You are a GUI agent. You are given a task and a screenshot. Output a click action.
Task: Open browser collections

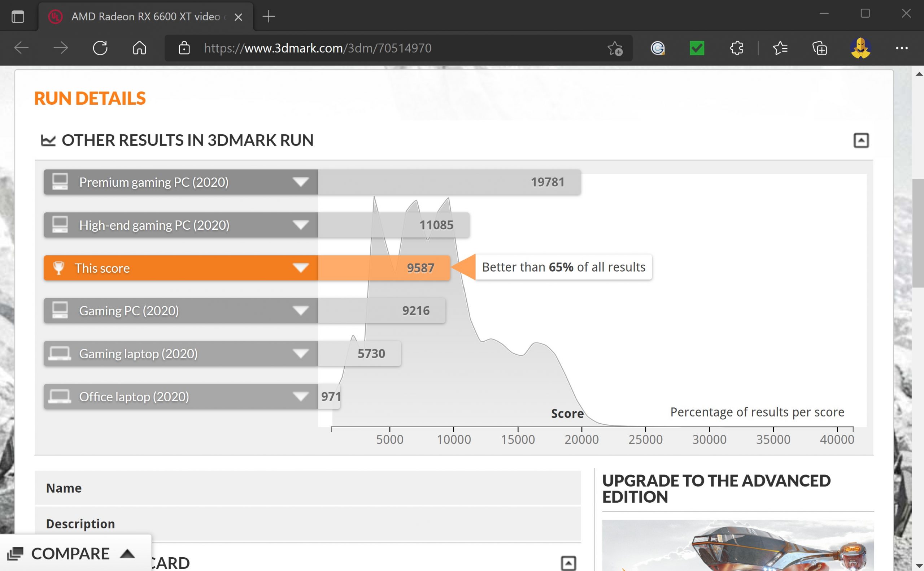(819, 48)
